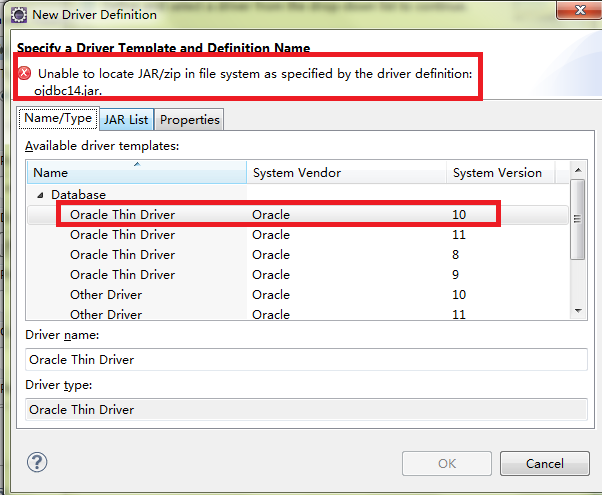Sort templates by Name column header
The image size is (602, 495).
pyautogui.click(x=137, y=172)
